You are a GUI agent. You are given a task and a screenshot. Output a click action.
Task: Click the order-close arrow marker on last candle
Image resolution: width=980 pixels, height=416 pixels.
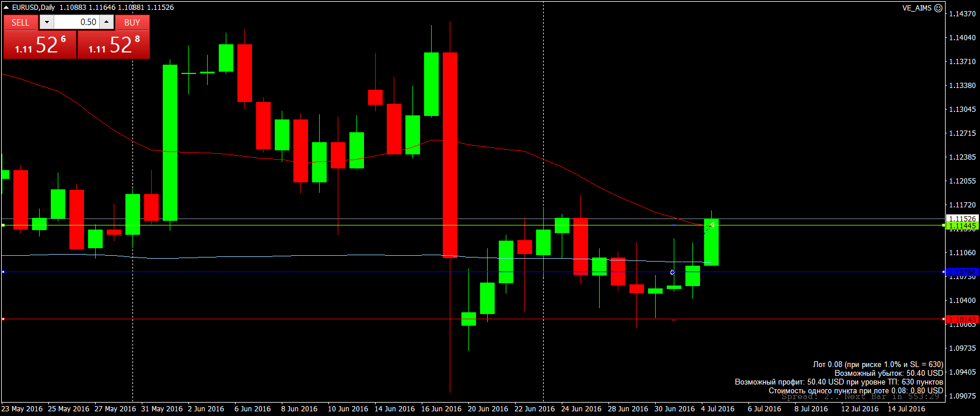pyautogui.click(x=712, y=225)
